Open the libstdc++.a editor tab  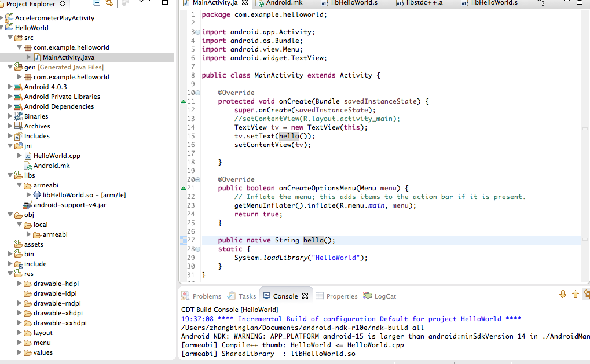(419, 3)
